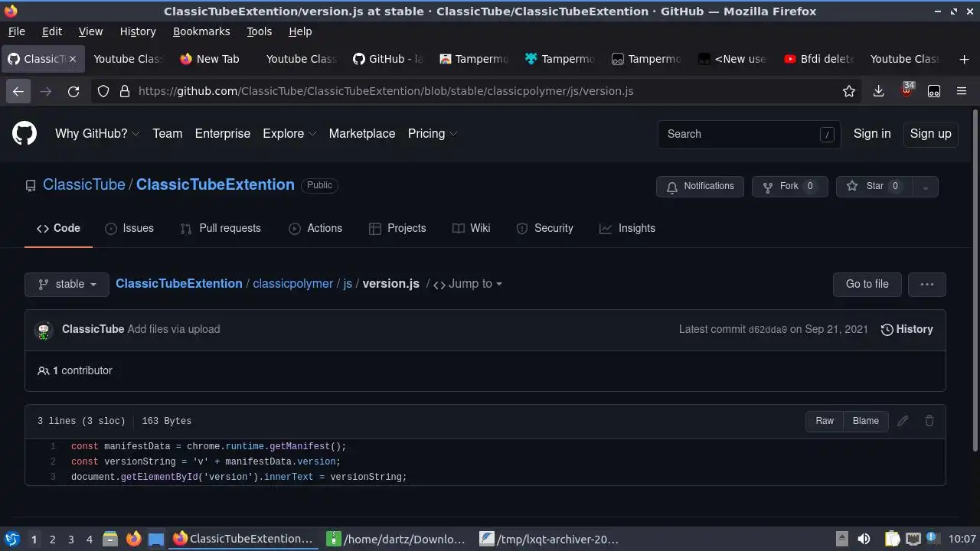Screen dimensions: 980x551
Task: Open the Firefox History menu
Action: (138, 31)
